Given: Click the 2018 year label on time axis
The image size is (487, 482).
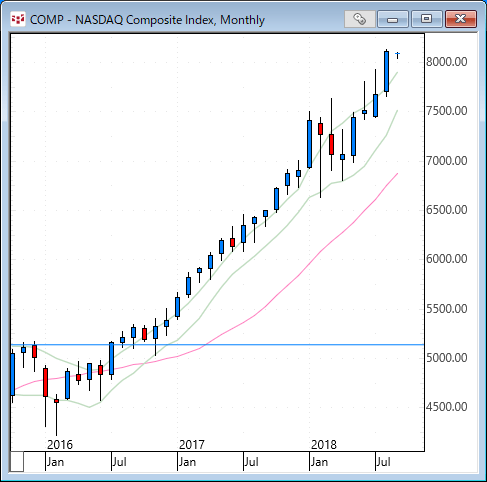Looking at the screenshot, I should (324, 445).
